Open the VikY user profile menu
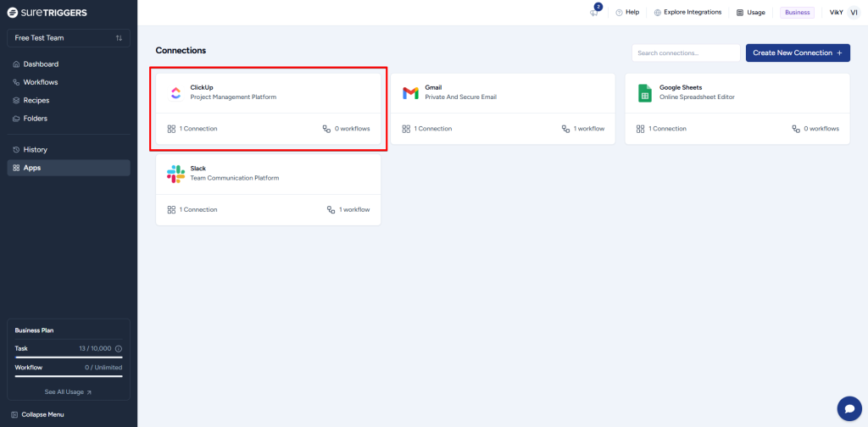This screenshot has height=427, width=868. coord(844,13)
